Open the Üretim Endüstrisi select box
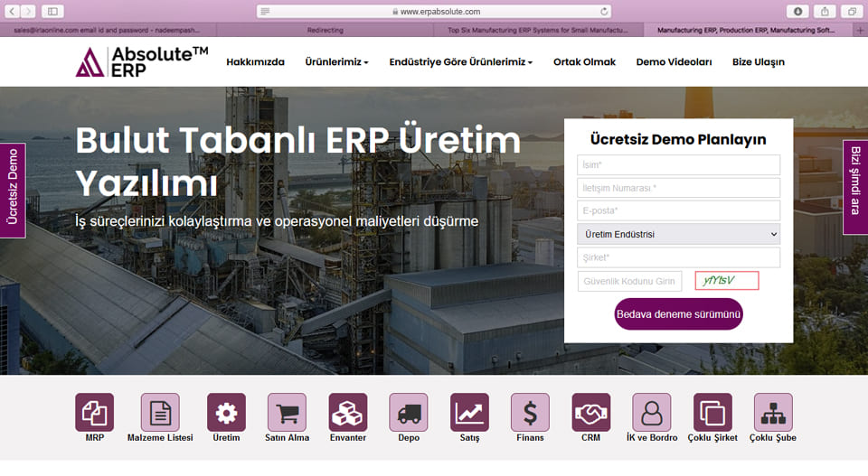Screen dimensions: 868x476 coord(679,234)
